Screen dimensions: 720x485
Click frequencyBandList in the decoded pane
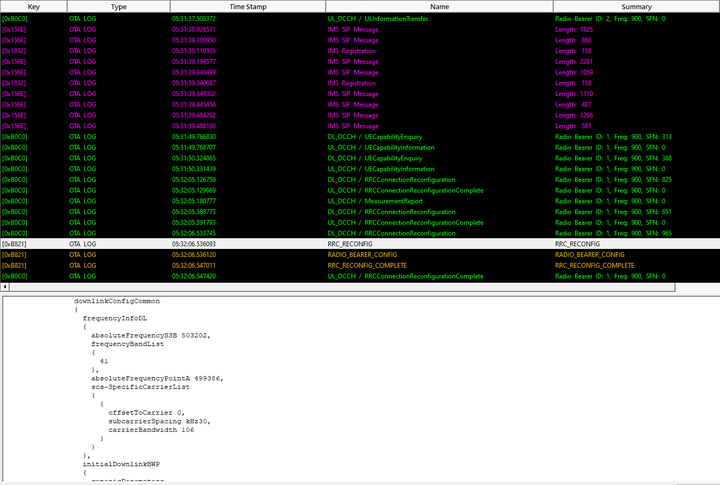(x=127, y=344)
